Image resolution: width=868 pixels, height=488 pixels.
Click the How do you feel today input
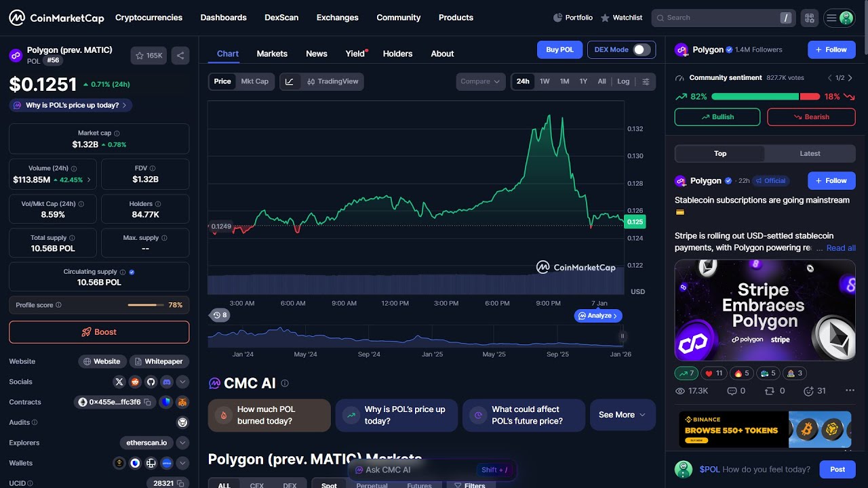(766, 469)
